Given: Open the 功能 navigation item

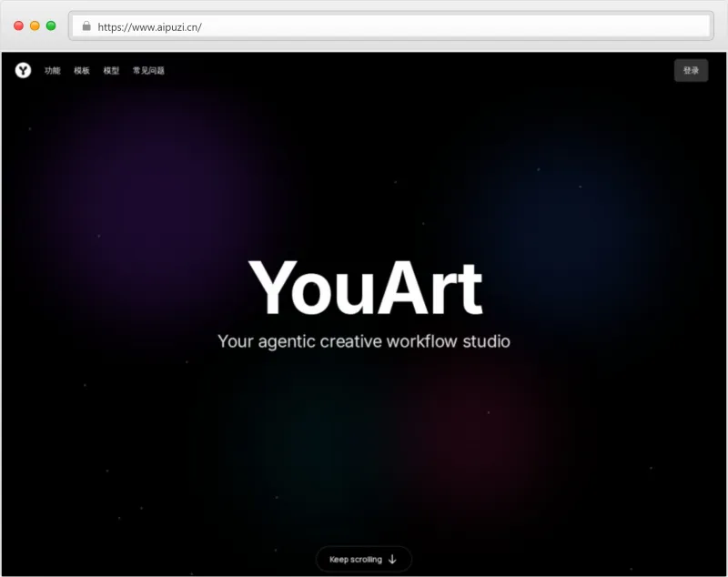Looking at the screenshot, I should point(52,70).
